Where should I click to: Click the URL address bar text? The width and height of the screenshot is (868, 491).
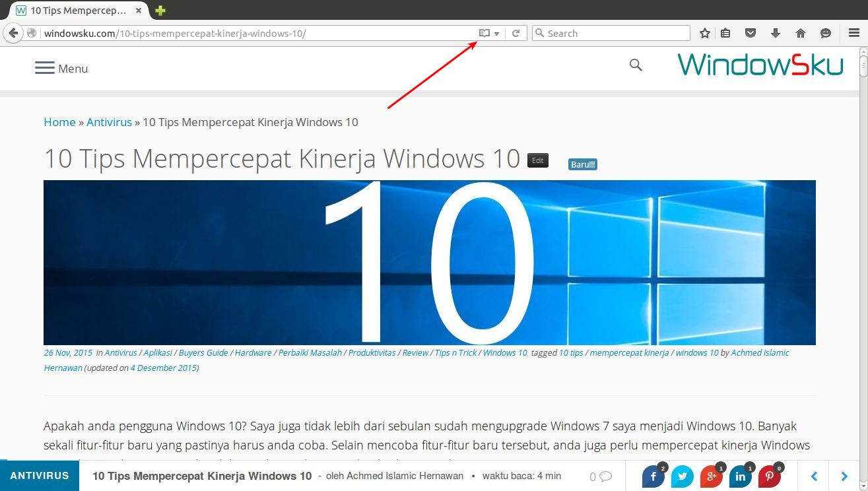click(175, 33)
